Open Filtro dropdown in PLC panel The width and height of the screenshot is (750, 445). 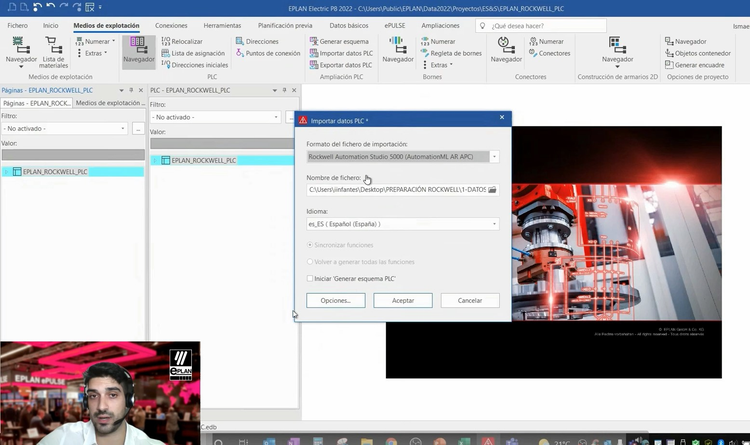(276, 117)
